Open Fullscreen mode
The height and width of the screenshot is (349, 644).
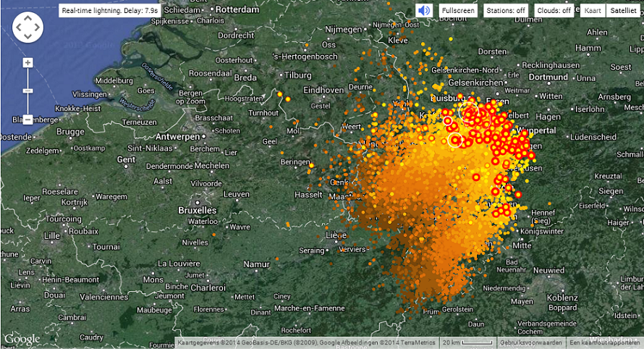[458, 10]
